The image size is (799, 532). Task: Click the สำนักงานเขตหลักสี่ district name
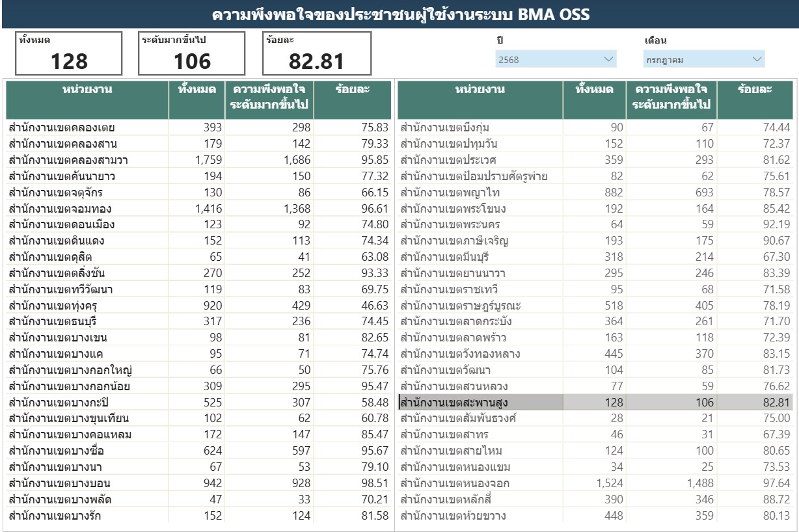point(446,500)
